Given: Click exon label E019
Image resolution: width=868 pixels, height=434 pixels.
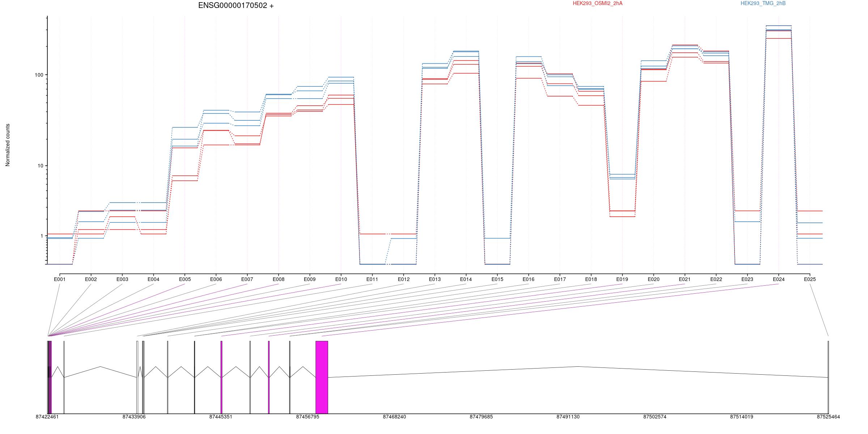Looking at the screenshot, I should click(x=622, y=279).
